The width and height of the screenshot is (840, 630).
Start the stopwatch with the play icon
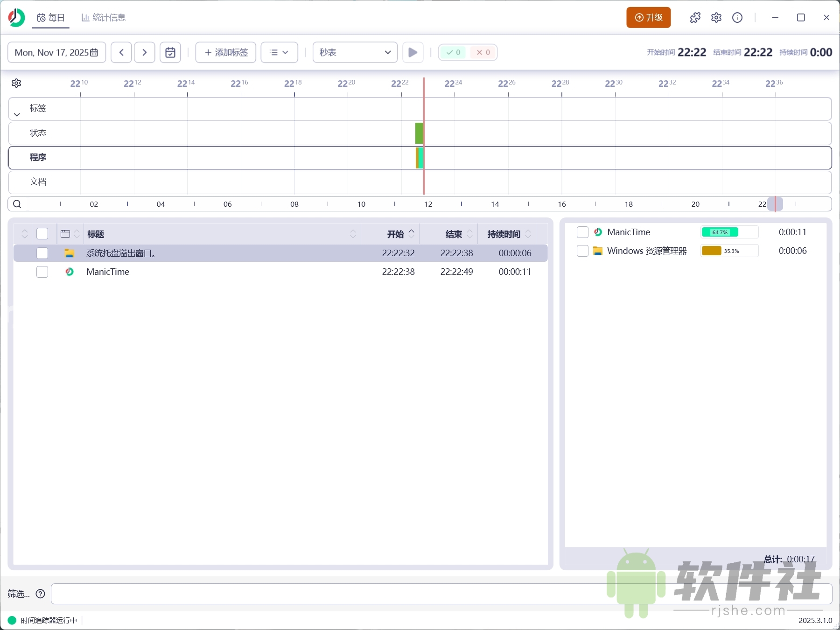pos(412,52)
